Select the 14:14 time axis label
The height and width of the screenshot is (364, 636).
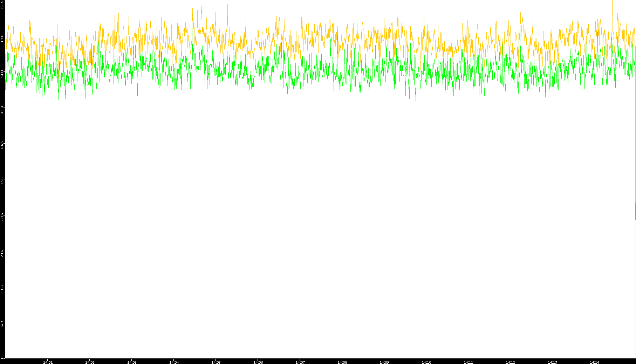point(594,362)
